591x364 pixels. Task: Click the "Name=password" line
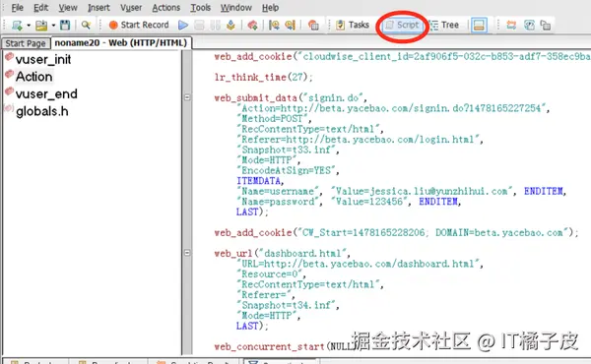(x=349, y=202)
